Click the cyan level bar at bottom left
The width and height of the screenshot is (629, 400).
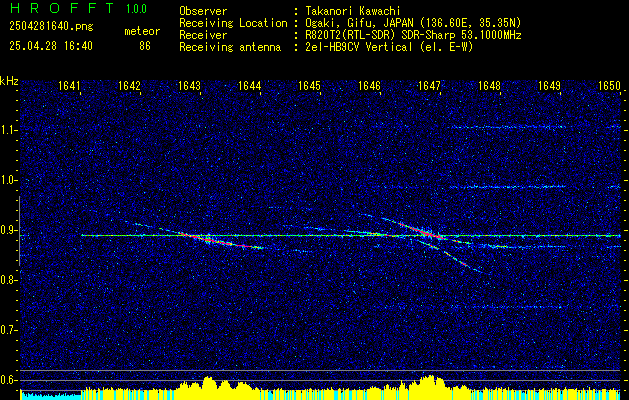(51, 395)
